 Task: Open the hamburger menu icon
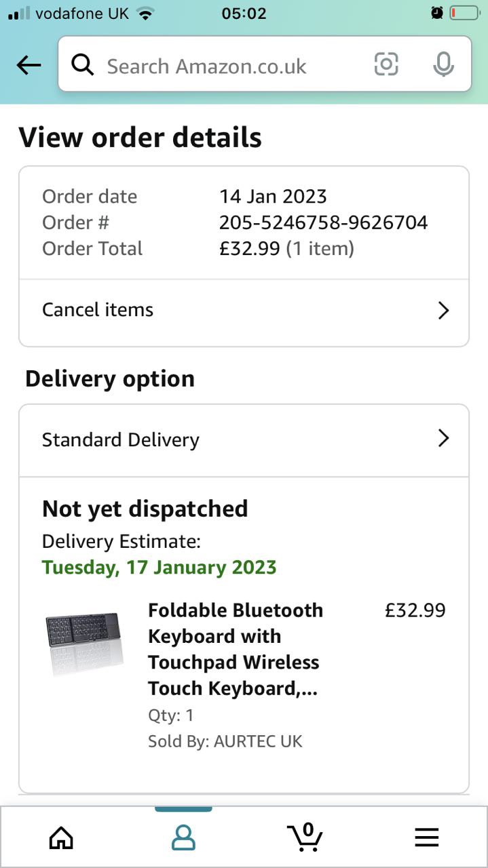click(426, 838)
